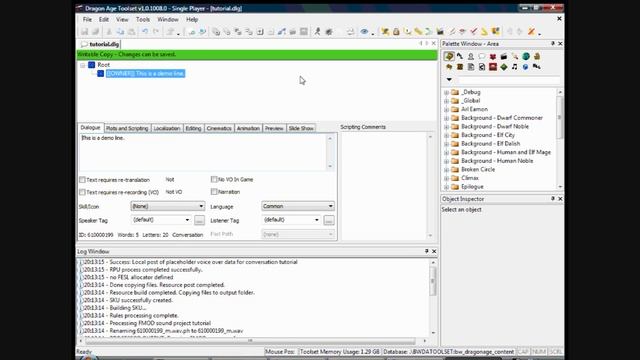Click browse button beside Speaker Tag
This screenshot has width=640, height=360.
(x=199, y=220)
